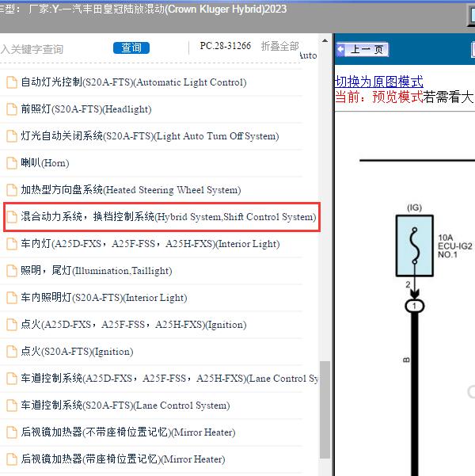Viewport: 475px width, 476px height.
Task: Click the Crown Kluger Hybrid 2023 title text
Action: (226, 9)
